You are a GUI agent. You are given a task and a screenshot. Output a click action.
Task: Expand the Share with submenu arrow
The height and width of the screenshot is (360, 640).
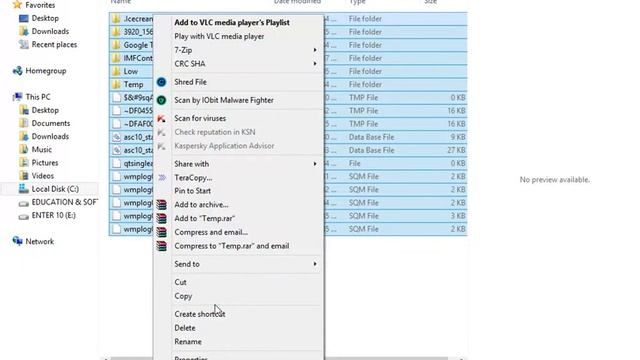(315, 164)
